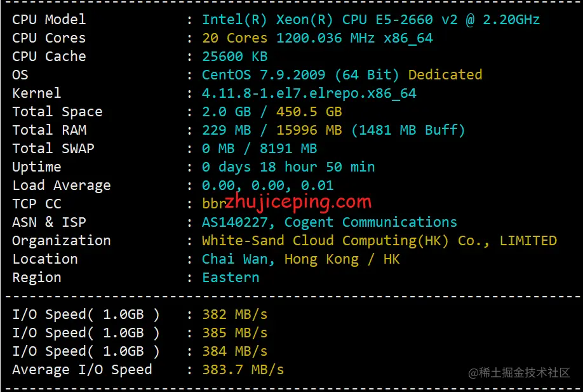Click the 'CPU Cache' label
583x392 pixels.
pyautogui.click(x=49, y=56)
